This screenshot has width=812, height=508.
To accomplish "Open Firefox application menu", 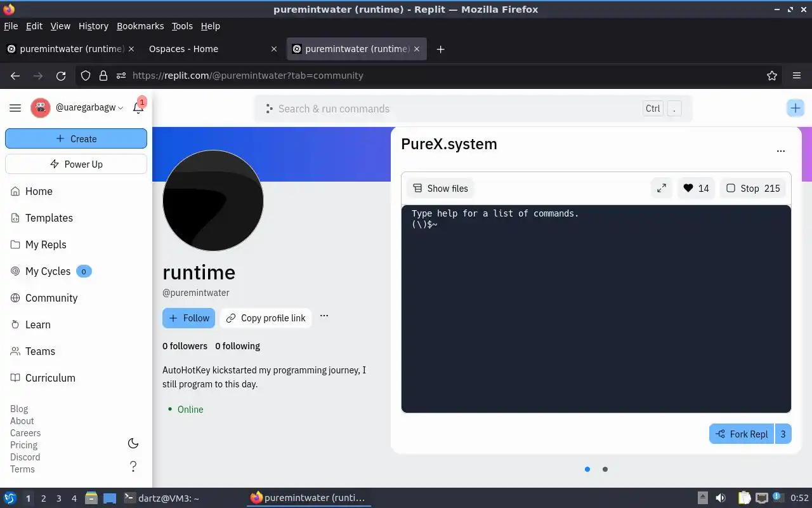I will coord(797,76).
